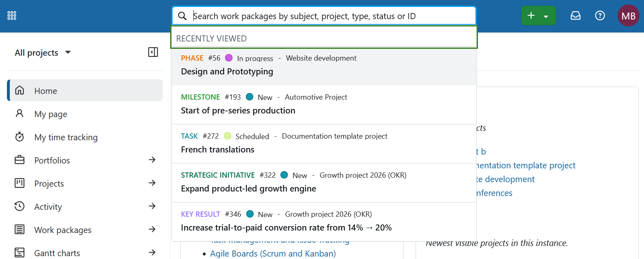The height and width of the screenshot is (259, 644).
Task: Open Start of pre-series production result
Action: tap(324, 105)
